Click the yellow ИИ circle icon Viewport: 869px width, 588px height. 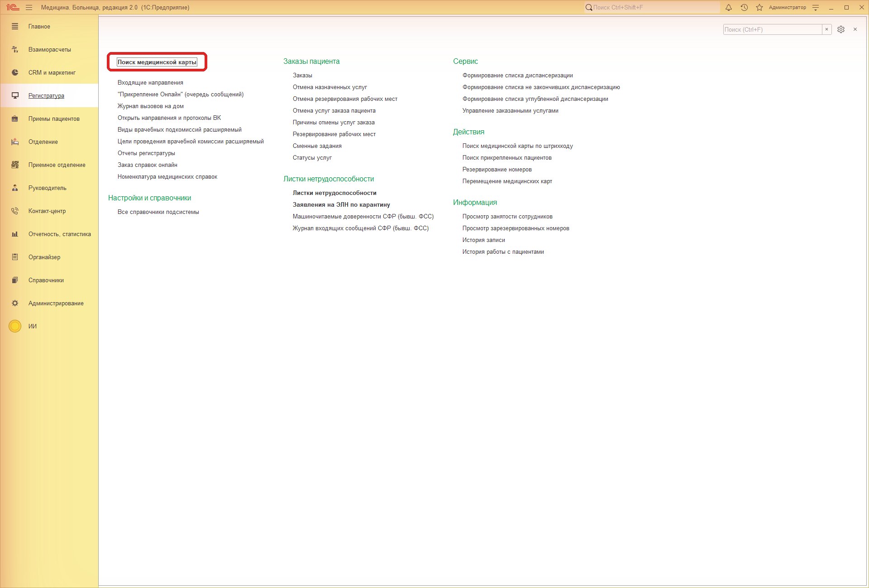tap(15, 326)
